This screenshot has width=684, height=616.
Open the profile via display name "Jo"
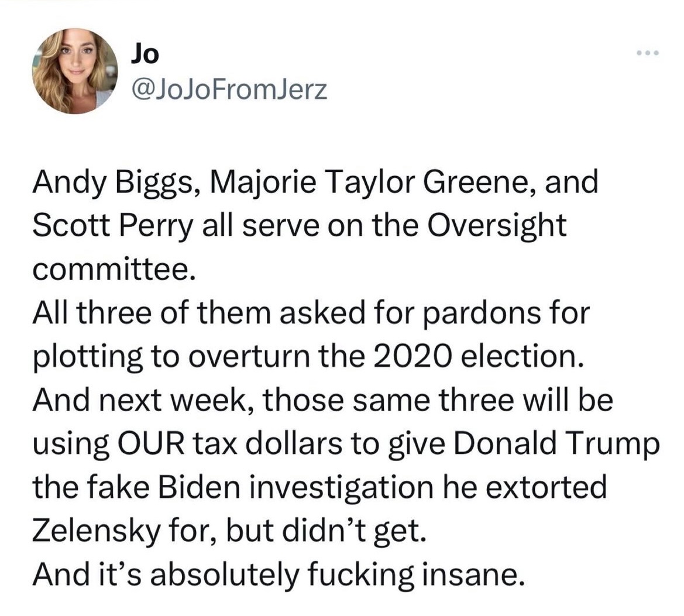pos(144,54)
